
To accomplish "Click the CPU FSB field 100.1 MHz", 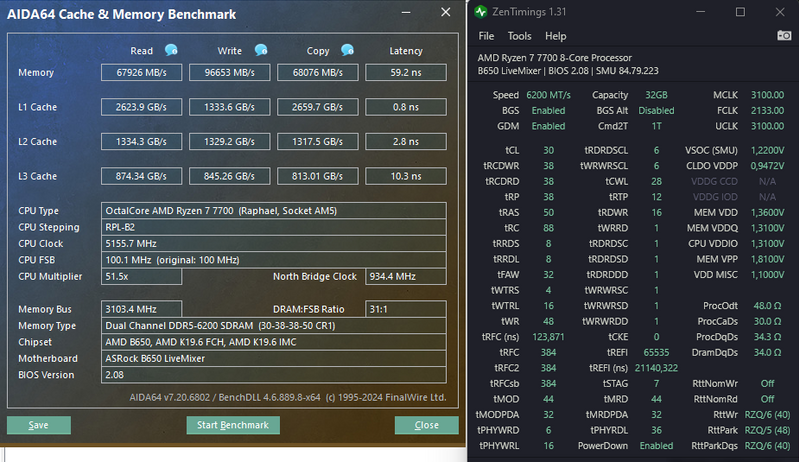I will (274, 260).
